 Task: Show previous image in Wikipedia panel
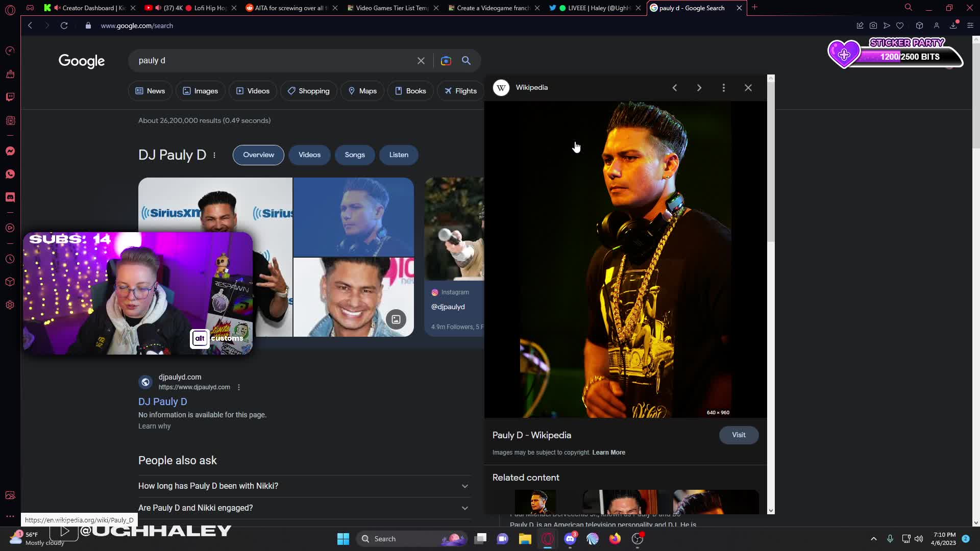tap(675, 88)
